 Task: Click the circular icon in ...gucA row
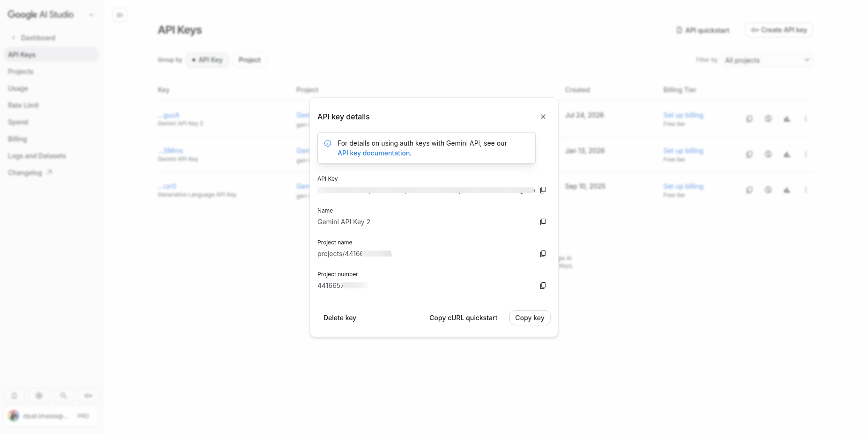[768, 119]
